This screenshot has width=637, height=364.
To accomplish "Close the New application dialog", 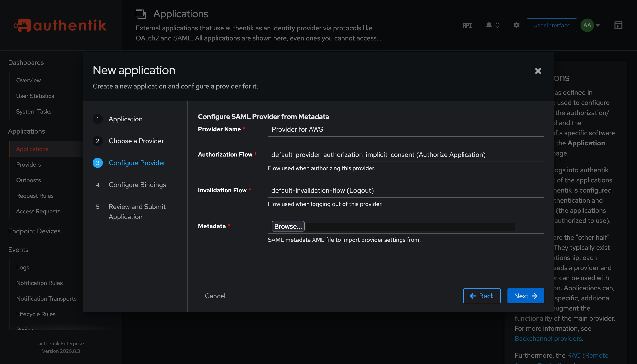I will (x=538, y=71).
